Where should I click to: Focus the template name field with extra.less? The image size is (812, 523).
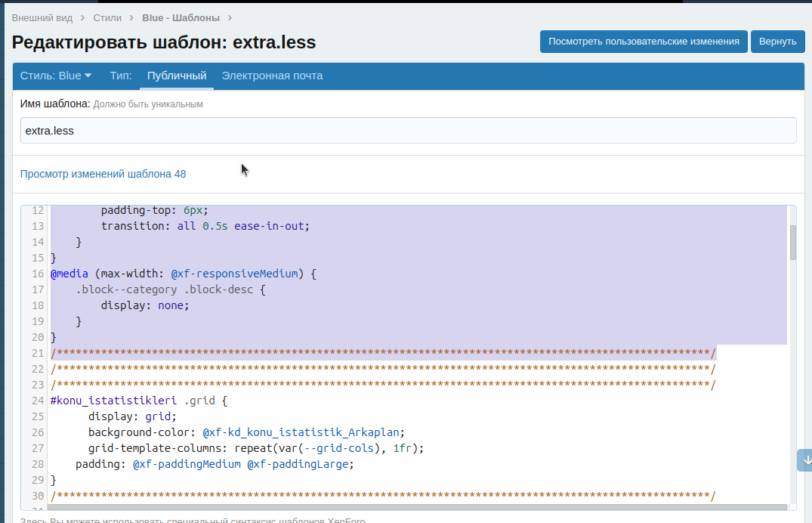click(x=408, y=131)
